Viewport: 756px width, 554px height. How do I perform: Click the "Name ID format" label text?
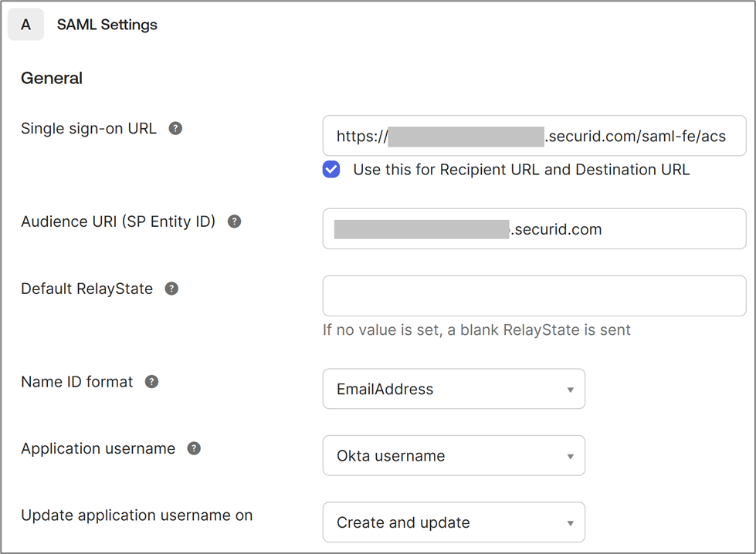click(77, 382)
